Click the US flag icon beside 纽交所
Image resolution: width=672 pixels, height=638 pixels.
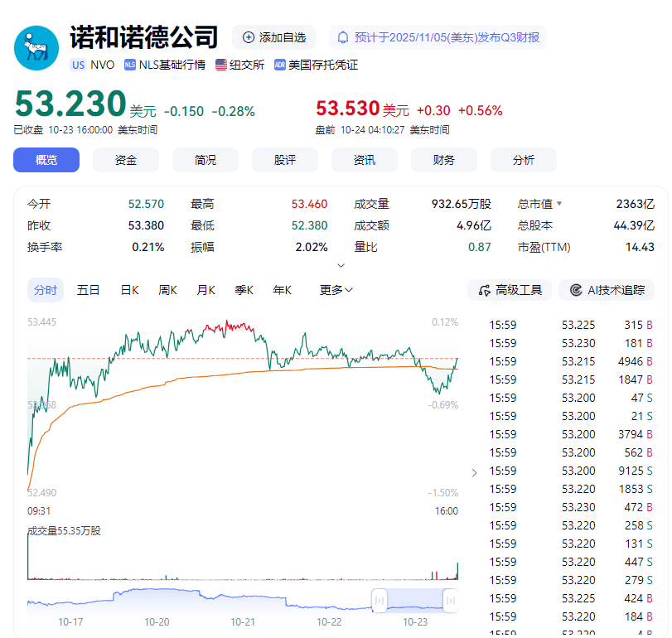221,65
